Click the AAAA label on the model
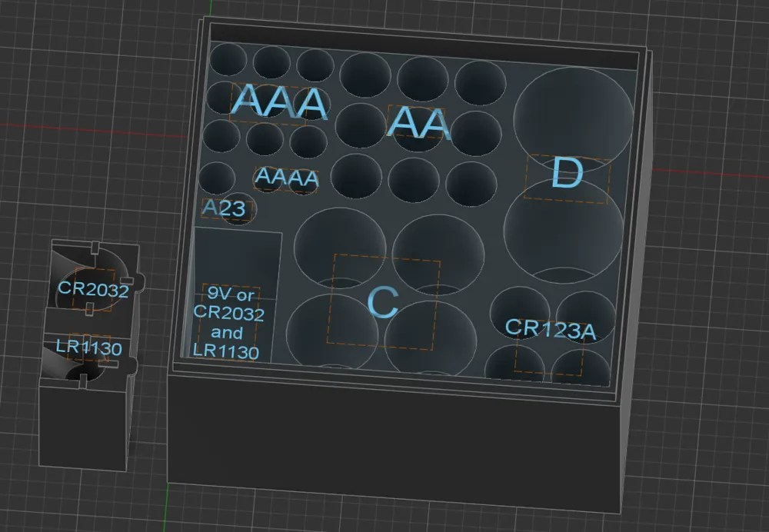This screenshot has width=769, height=532. point(287,178)
